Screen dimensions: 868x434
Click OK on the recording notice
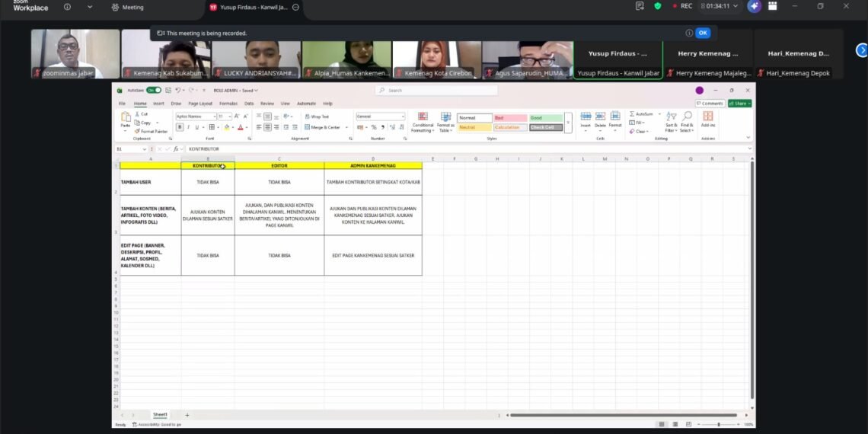click(x=703, y=33)
